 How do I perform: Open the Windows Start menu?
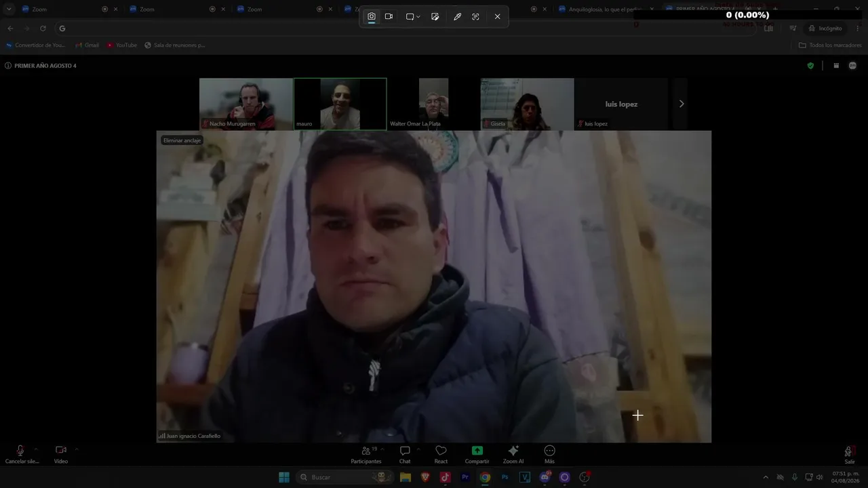(284, 477)
